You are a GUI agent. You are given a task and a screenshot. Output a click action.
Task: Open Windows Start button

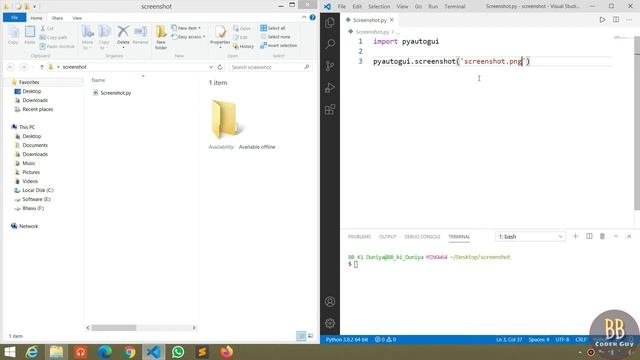point(9,352)
